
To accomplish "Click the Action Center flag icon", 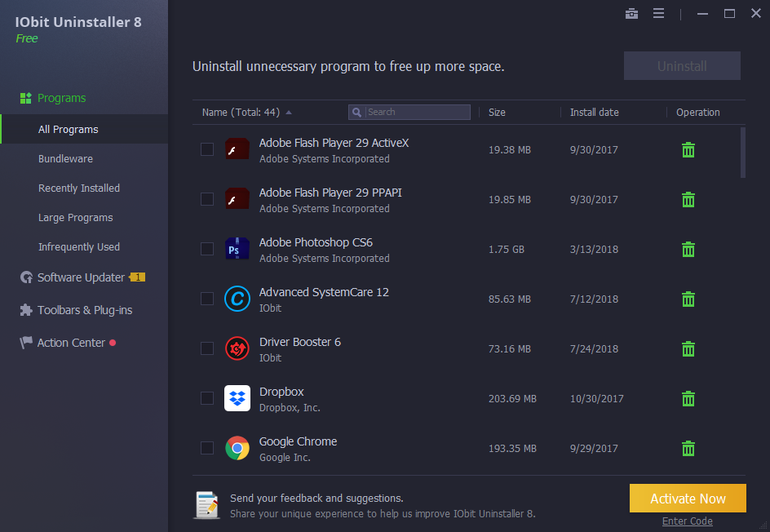I will (x=26, y=343).
